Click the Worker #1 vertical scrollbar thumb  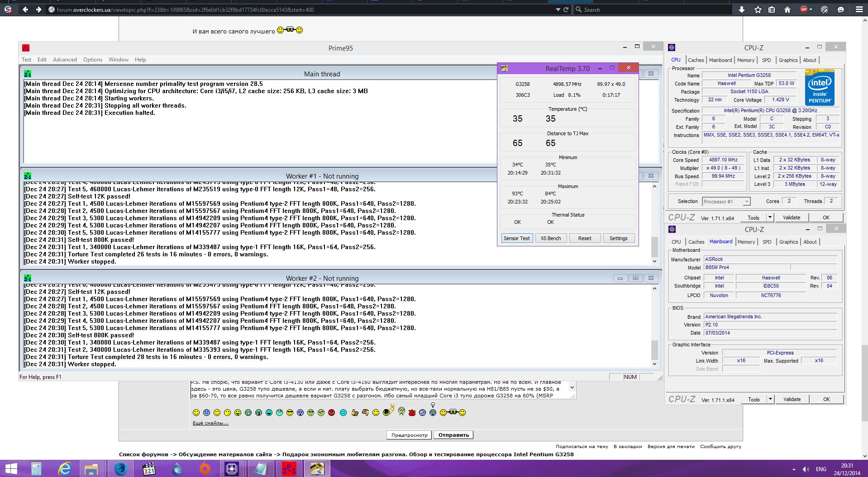click(654, 247)
